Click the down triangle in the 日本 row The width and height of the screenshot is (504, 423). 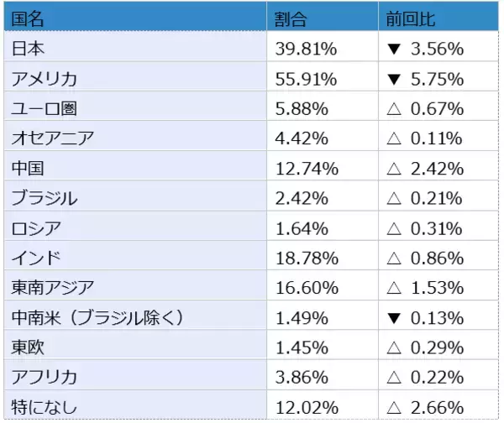(x=393, y=50)
